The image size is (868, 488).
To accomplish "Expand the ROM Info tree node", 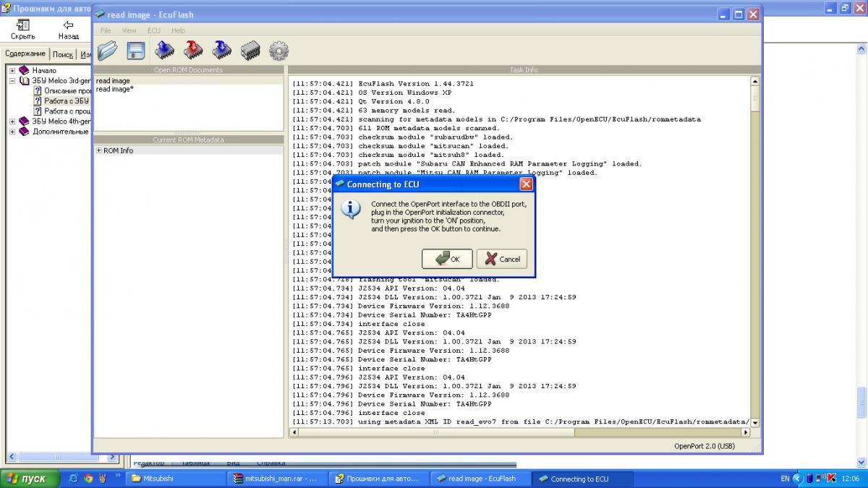I will click(x=98, y=150).
